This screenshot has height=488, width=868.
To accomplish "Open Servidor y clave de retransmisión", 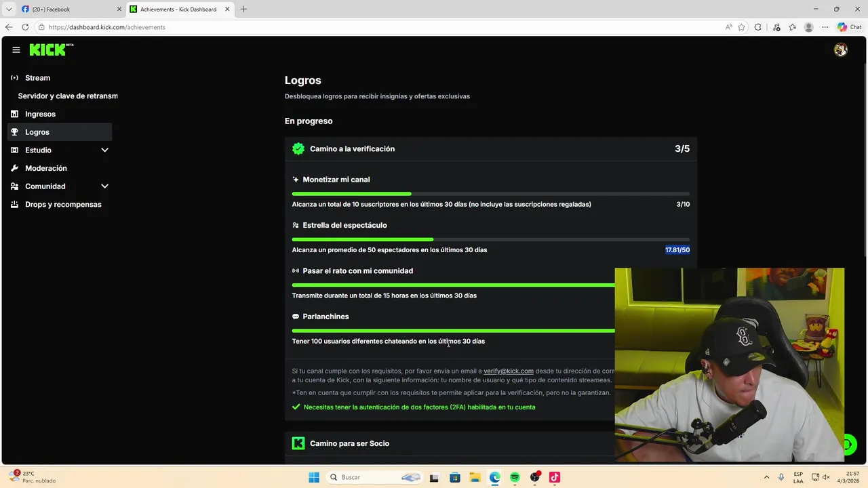I will click(x=68, y=96).
